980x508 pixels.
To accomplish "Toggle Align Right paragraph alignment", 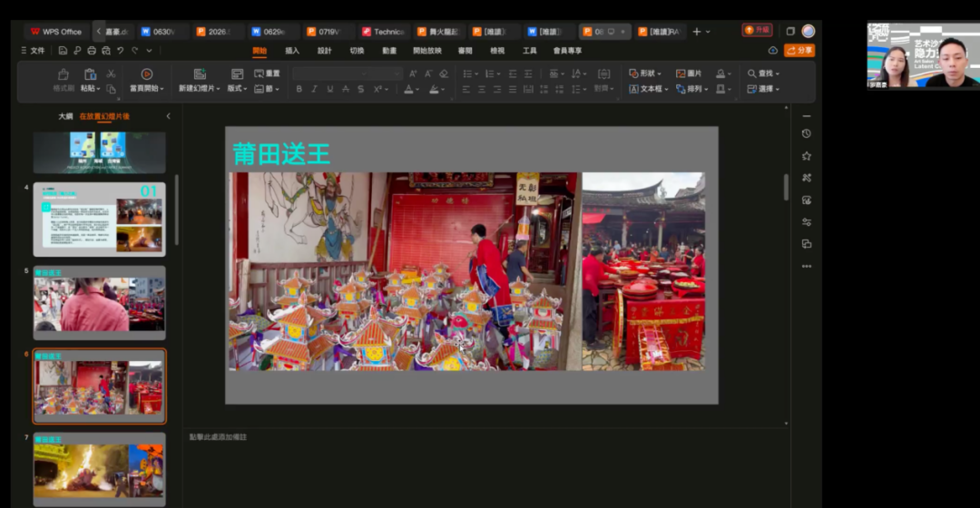I will (497, 89).
